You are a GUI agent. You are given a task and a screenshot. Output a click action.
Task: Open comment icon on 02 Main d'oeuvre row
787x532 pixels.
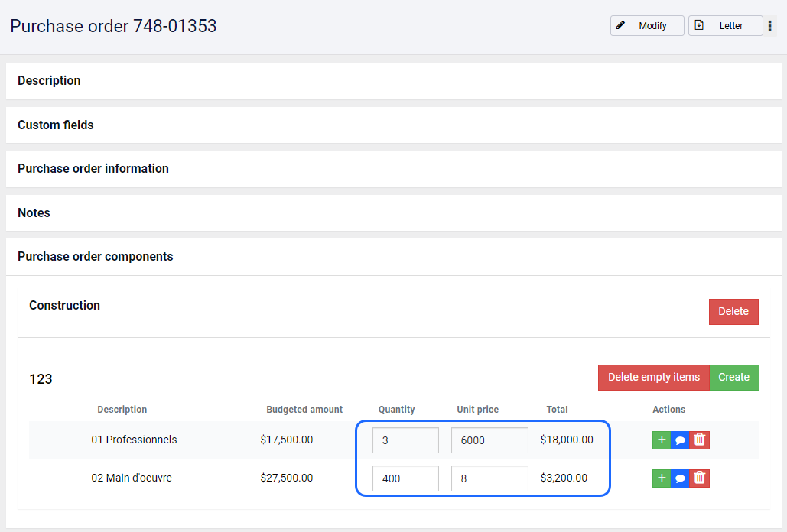point(680,478)
